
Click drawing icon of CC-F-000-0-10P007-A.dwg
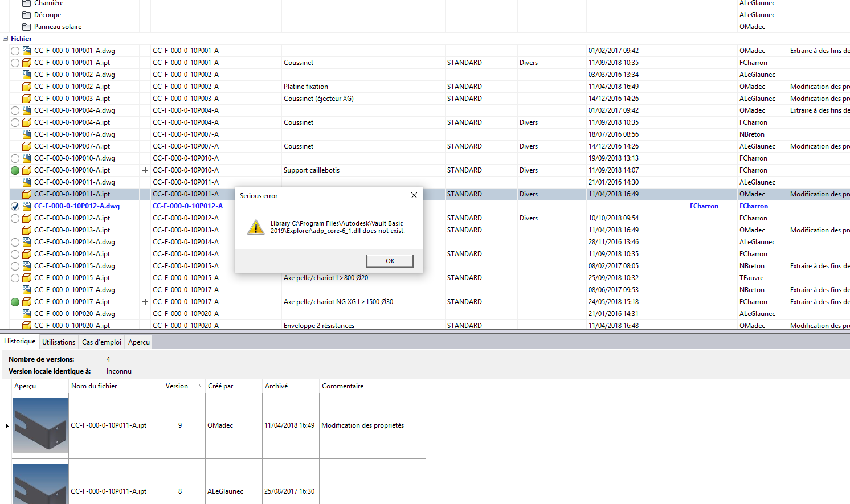[27, 134]
